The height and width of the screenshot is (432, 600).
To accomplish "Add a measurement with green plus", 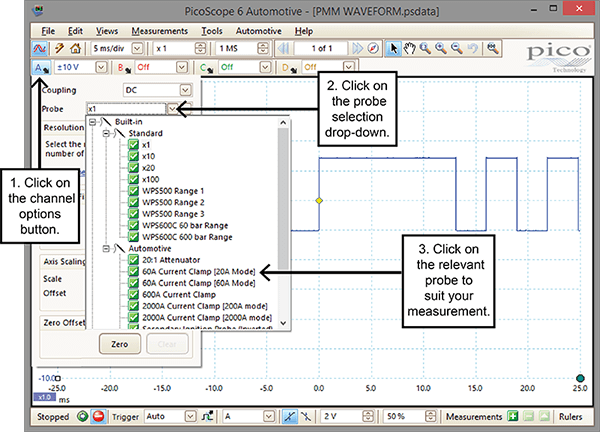I will tap(513, 416).
